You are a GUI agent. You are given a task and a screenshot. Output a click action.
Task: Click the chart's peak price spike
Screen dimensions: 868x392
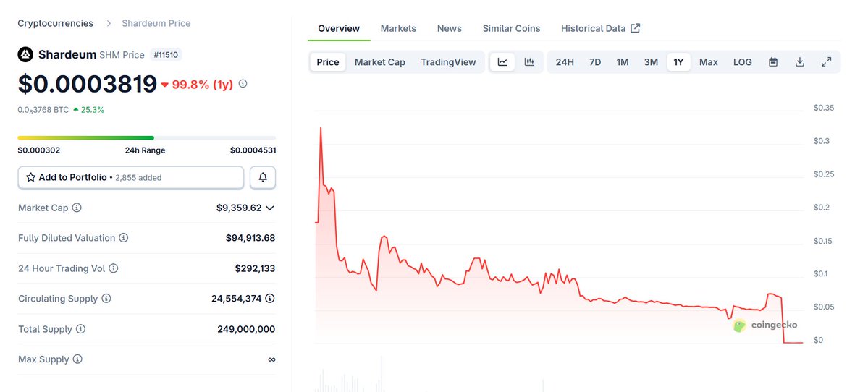pyautogui.click(x=321, y=129)
